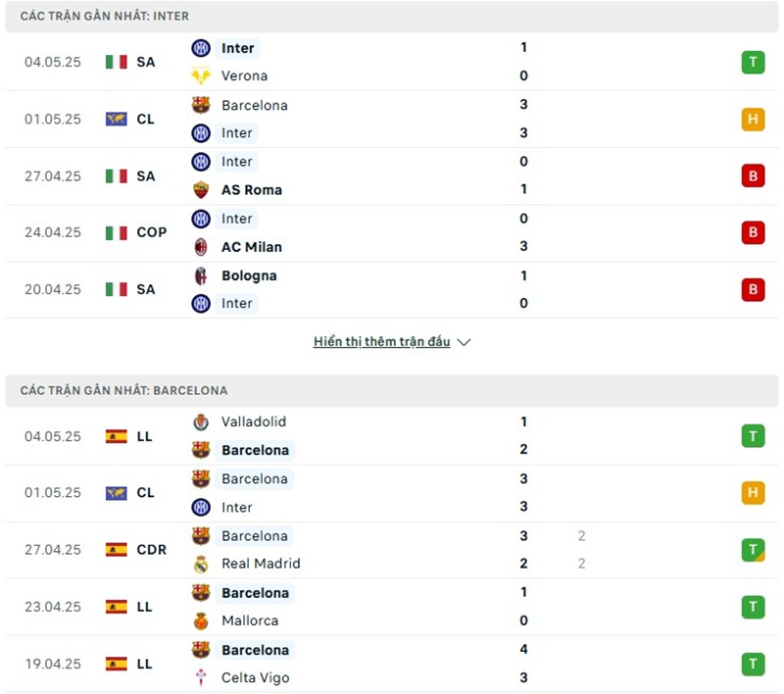
Task: Click the red B badge for Inter vs AC Milan
Action: 753,233
